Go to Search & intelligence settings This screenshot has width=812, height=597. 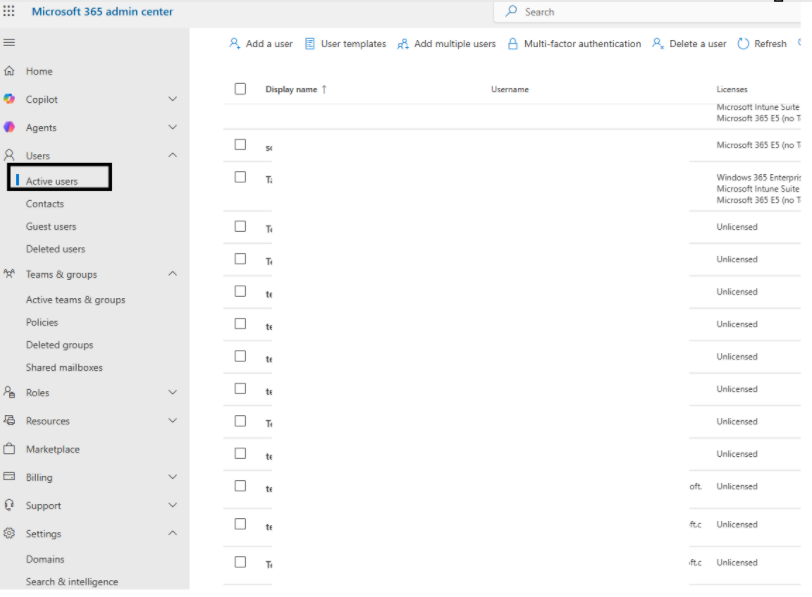click(x=72, y=582)
